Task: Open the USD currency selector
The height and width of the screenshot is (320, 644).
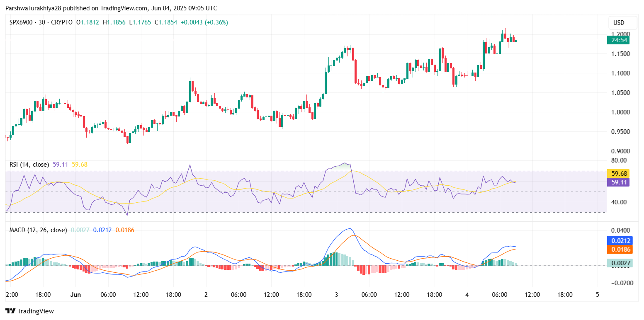Action: click(x=618, y=23)
